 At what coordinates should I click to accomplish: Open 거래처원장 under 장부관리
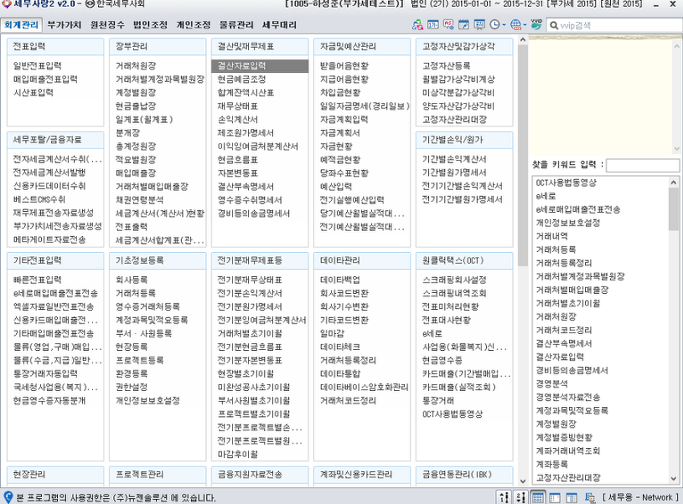tap(135, 66)
